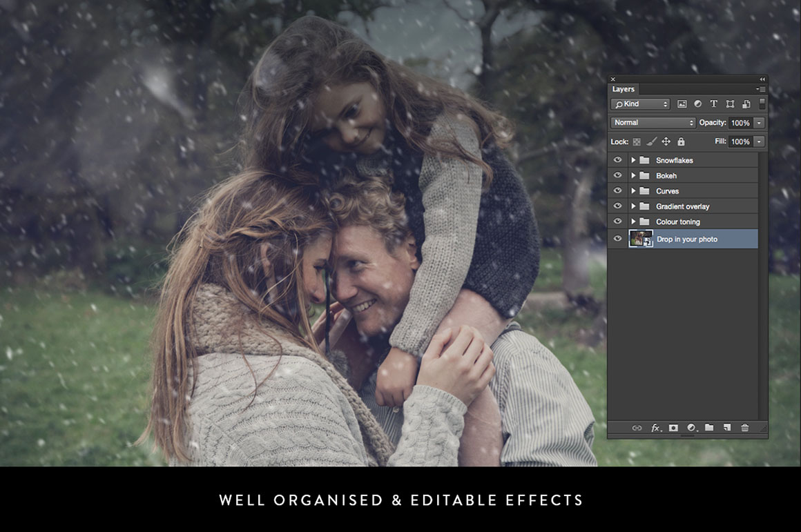Create new adjustment layer icon
The width and height of the screenshot is (801, 532).
[691, 428]
